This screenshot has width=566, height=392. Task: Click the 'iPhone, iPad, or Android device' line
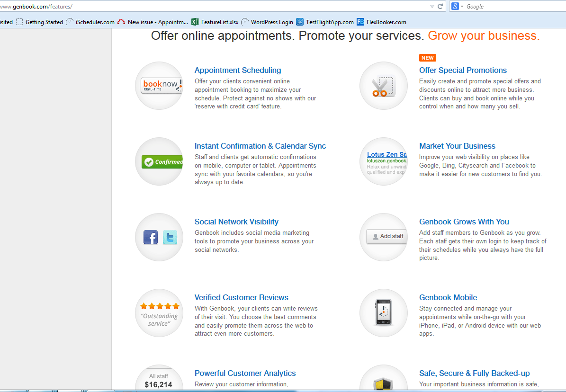(x=480, y=326)
